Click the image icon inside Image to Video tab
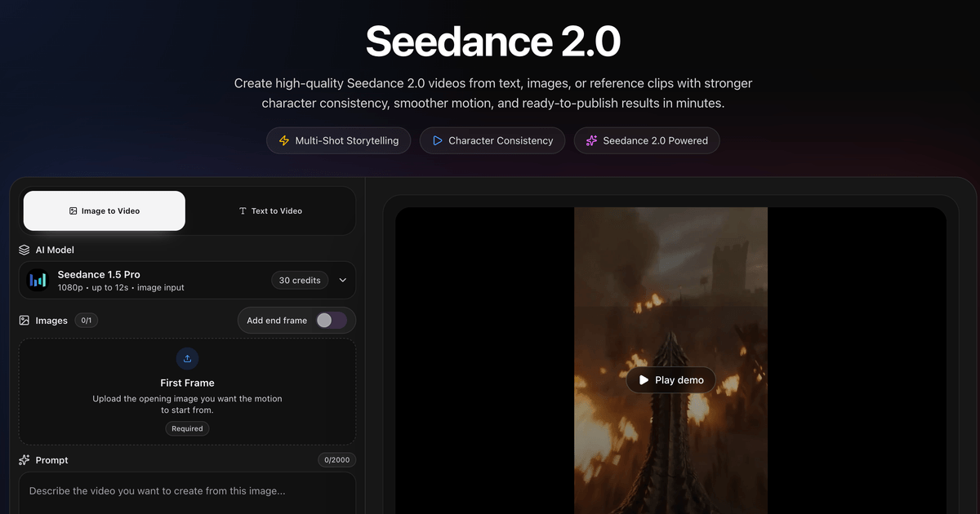Screen dimensions: 980x514 point(73,210)
